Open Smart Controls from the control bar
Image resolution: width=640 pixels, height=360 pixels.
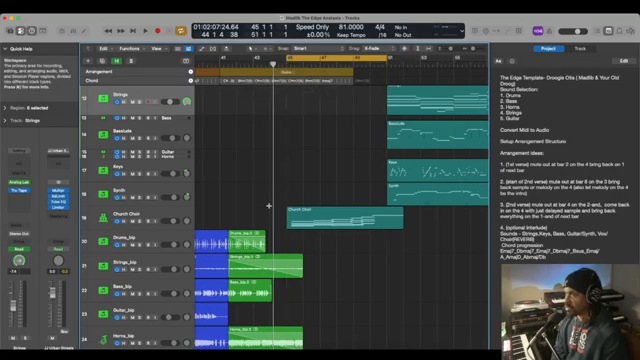tap(62, 31)
